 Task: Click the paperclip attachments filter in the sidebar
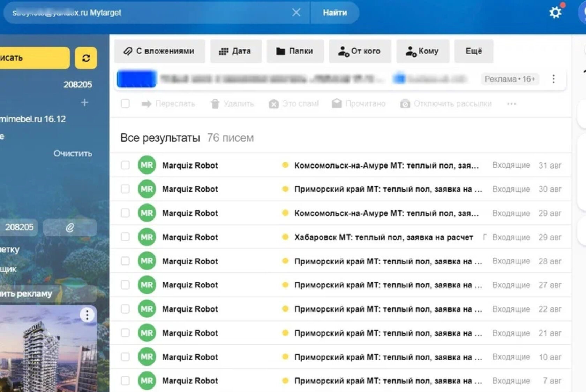[70, 228]
